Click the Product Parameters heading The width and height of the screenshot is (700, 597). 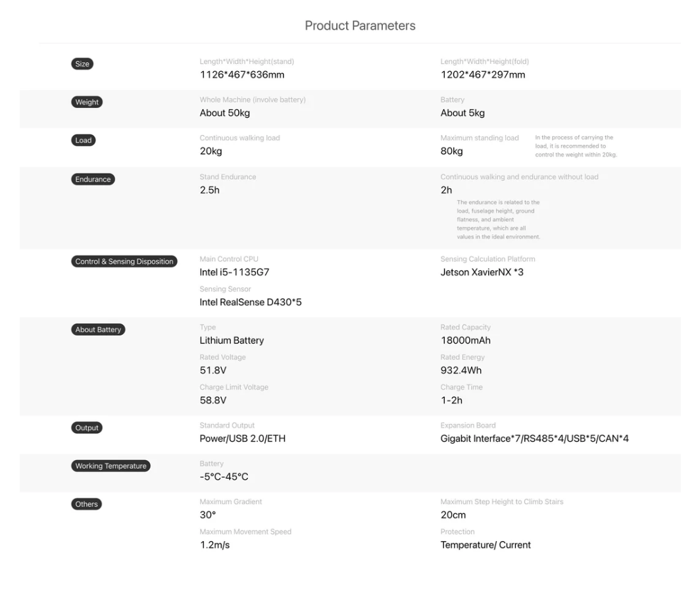[x=360, y=26]
